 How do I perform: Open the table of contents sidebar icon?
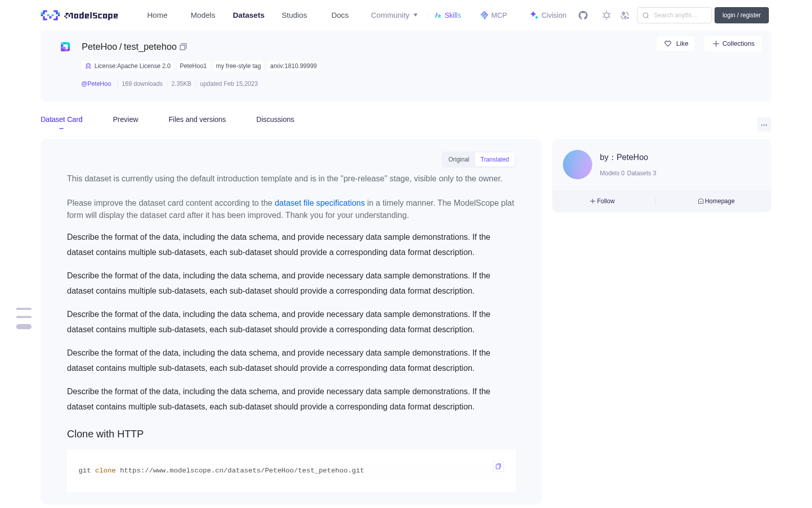pos(24,318)
